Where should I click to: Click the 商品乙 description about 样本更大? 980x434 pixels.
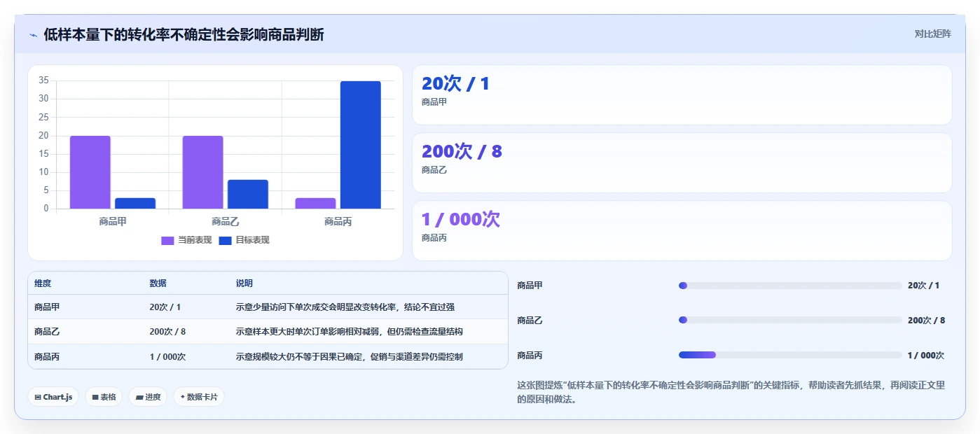point(350,332)
